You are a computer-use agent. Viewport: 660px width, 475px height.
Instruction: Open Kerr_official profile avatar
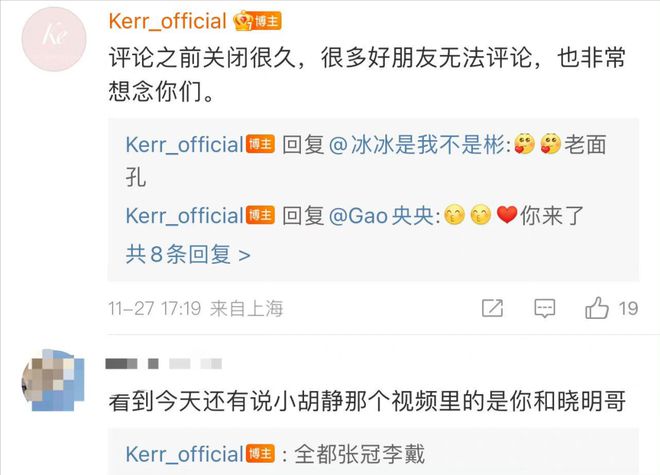(x=54, y=39)
